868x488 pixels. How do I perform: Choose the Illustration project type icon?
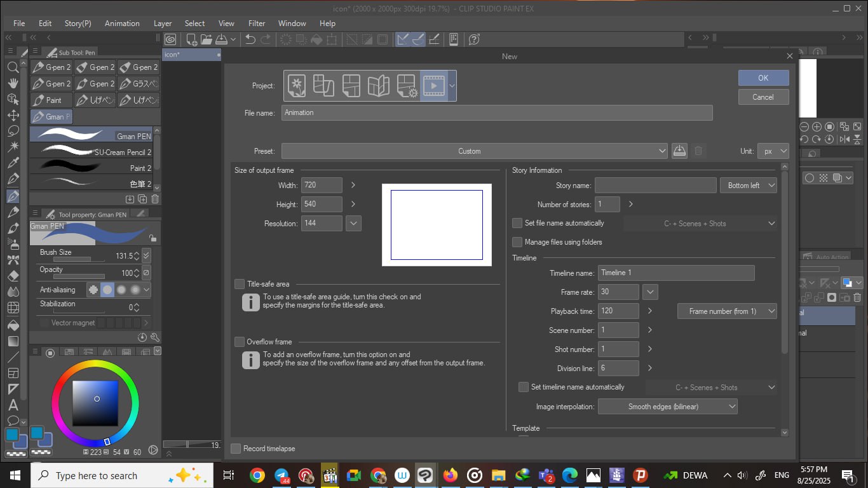tap(296, 86)
